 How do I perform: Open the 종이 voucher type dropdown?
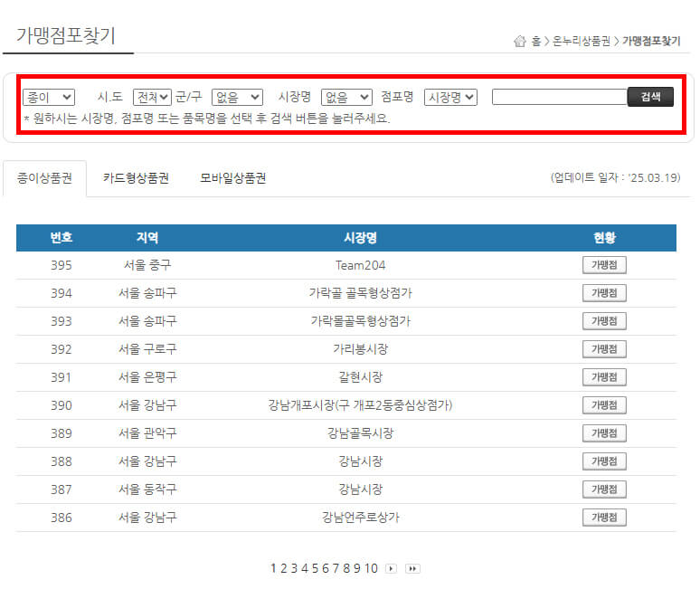coord(49,97)
